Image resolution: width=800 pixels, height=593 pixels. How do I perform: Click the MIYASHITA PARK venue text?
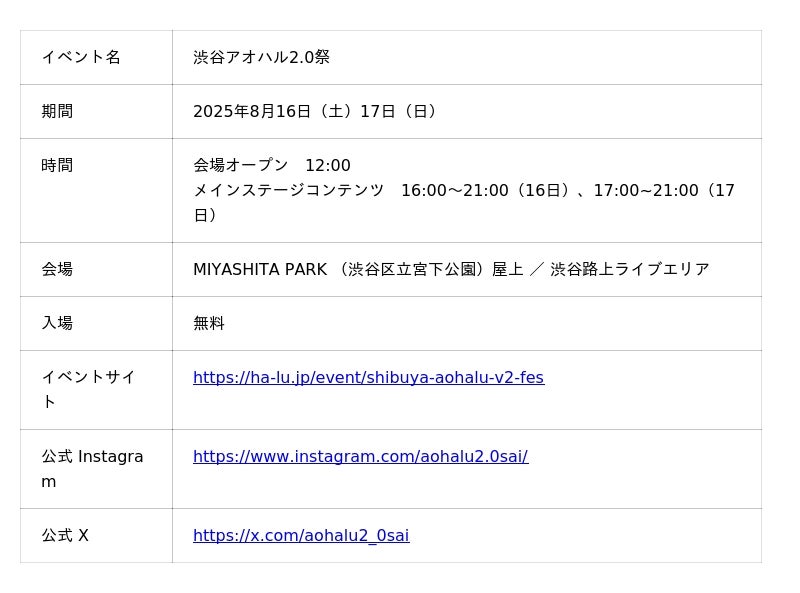(x=260, y=269)
